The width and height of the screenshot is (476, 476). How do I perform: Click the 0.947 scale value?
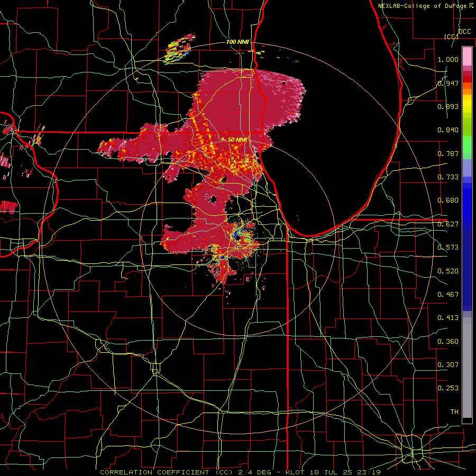tap(448, 83)
